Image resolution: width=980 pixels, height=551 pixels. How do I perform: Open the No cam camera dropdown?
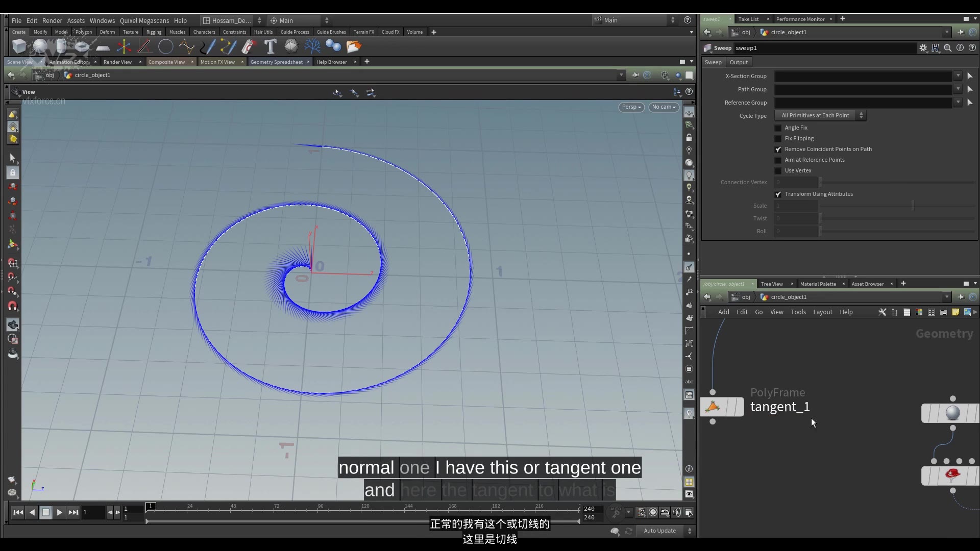(664, 107)
